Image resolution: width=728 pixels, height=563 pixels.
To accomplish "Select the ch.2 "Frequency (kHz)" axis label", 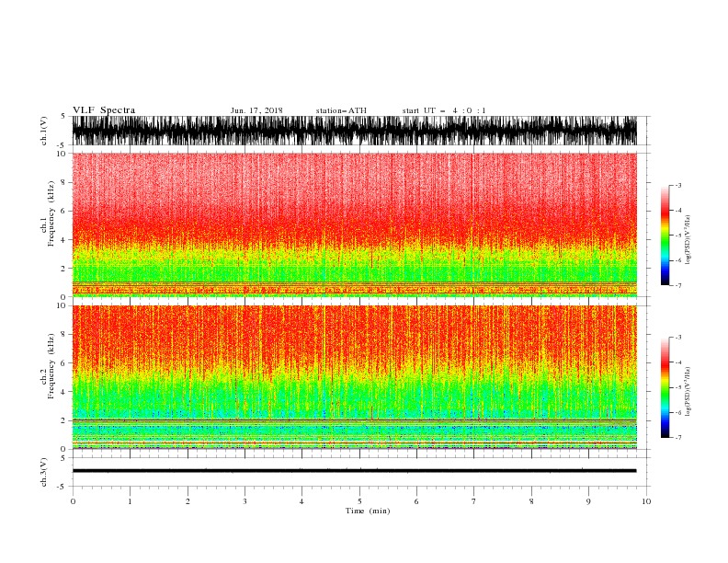I will tap(51, 366).
